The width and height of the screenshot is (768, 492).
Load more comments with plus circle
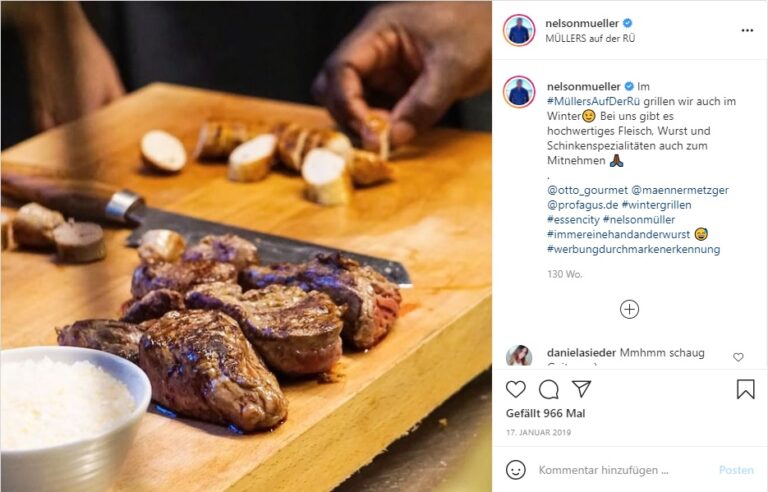click(x=629, y=309)
